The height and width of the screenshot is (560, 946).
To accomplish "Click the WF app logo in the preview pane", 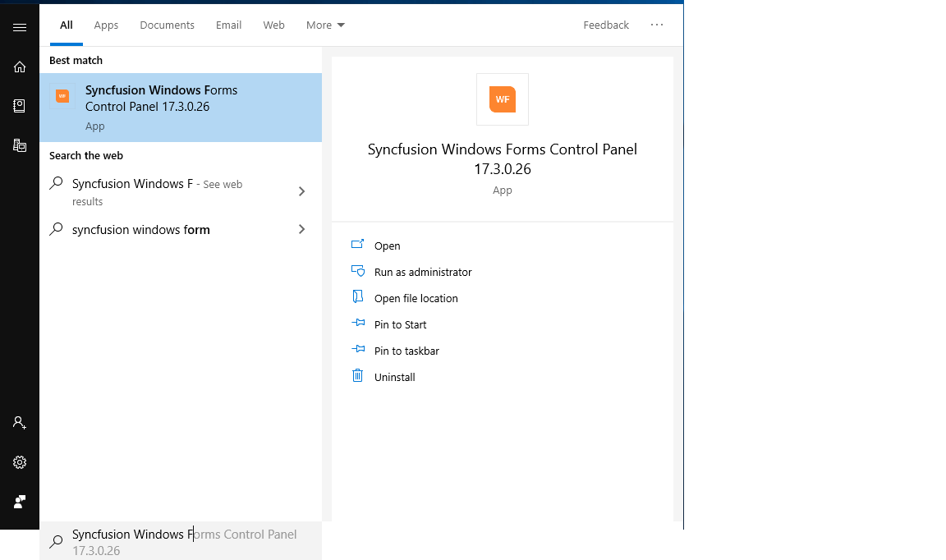I will pyautogui.click(x=502, y=99).
